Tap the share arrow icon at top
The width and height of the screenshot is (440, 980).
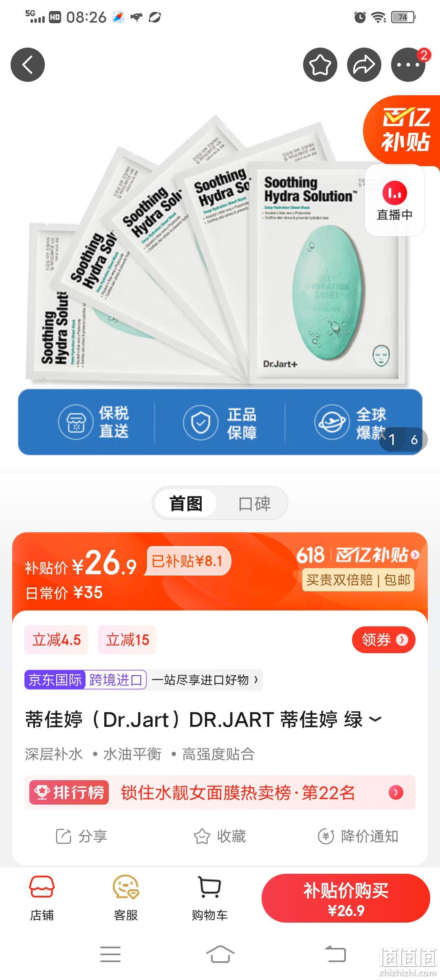364,65
